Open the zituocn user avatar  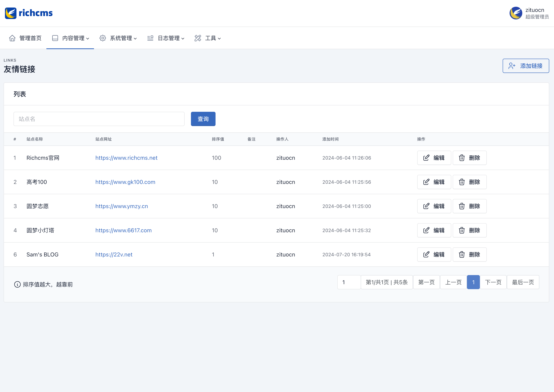[516, 13]
